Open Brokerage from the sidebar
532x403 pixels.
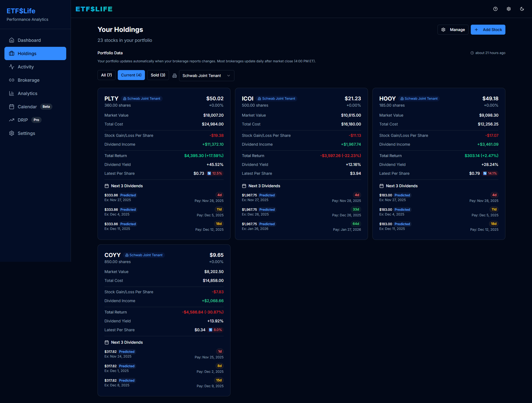point(12,80)
